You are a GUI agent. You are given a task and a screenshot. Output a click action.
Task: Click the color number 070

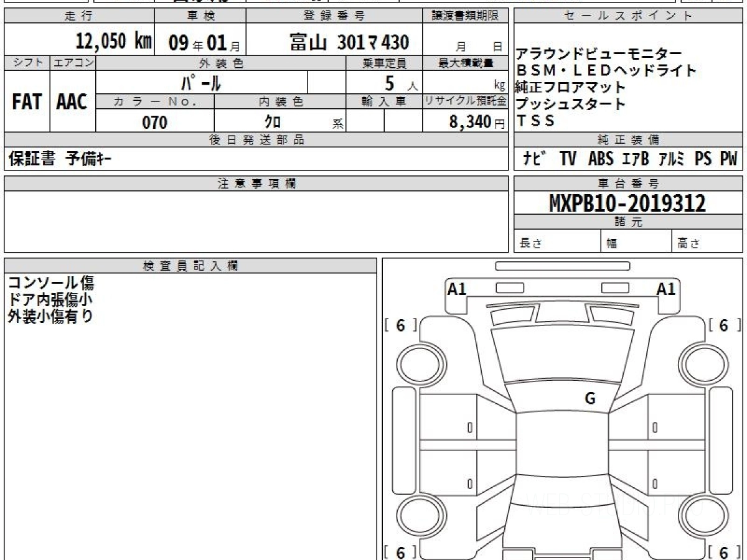click(x=155, y=123)
